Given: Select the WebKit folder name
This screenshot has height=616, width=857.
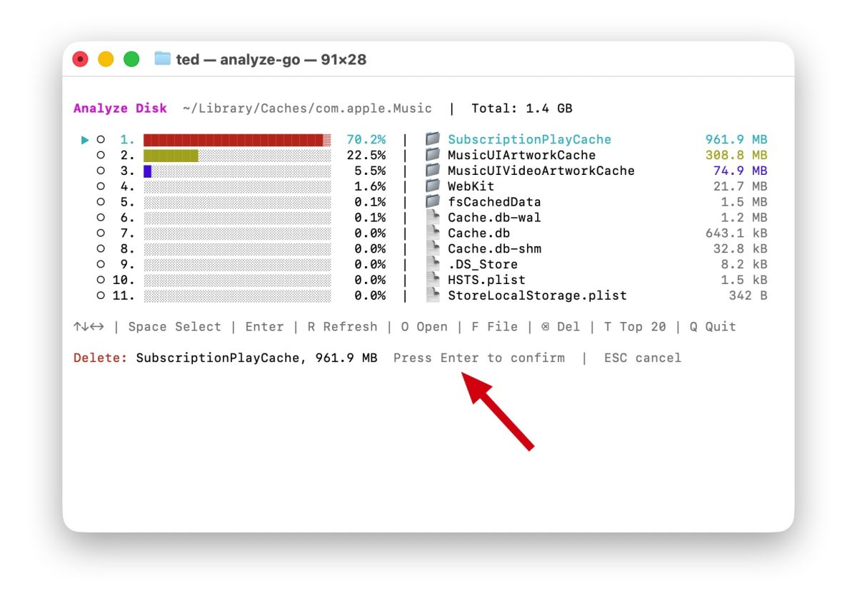Looking at the screenshot, I should pos(471,186).
